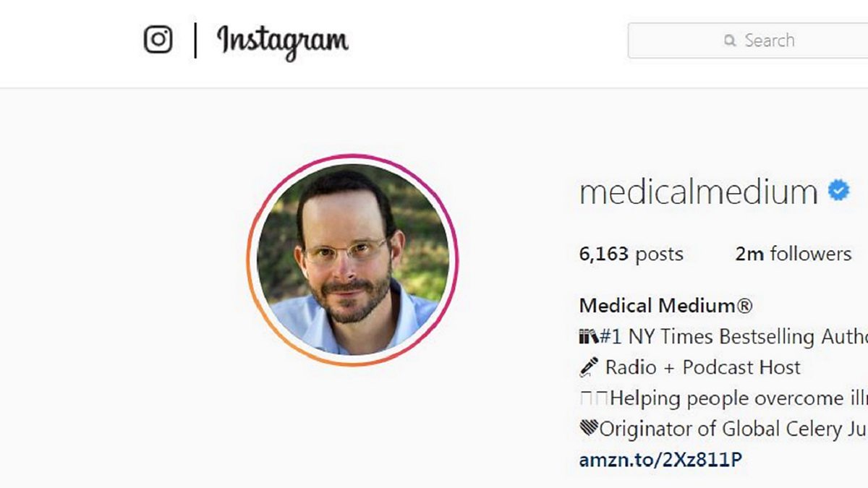Open the 2m followers list
This screenshot has height=488, width=868.
pyautogui.click(x=793, y=254)
